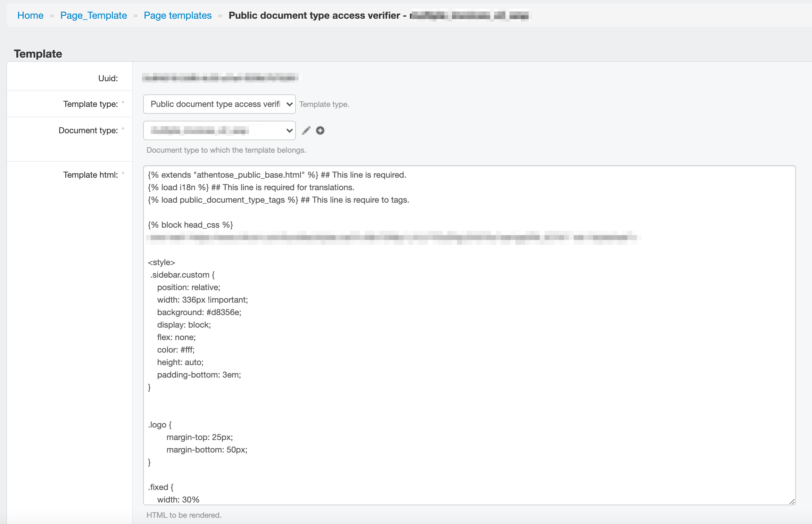812x524 pixels.
Task: Click the Template section heading
Action: pyautogui.click(x=38, y=53)
